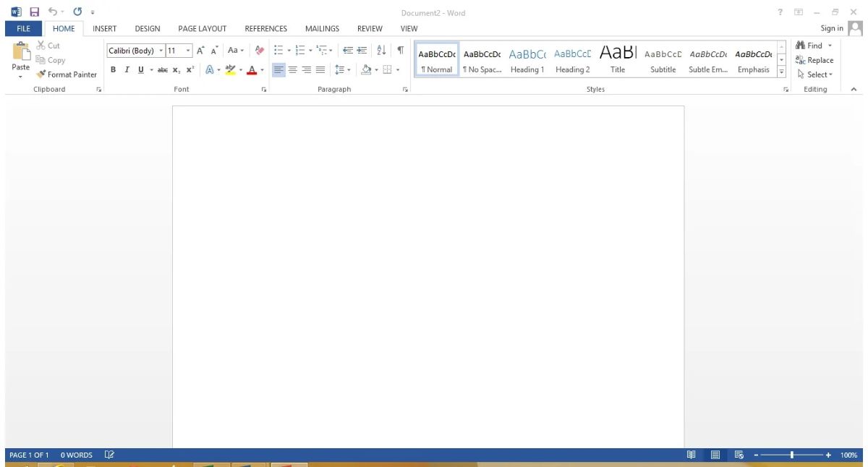Viewport: 868px width, 467px height.
Task: Open the Font dialog launcher
Action: pos(264,90)
